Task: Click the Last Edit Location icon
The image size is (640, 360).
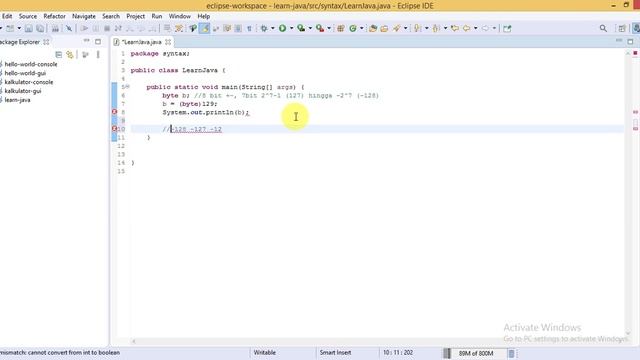Action: pyautogui.click(x=455, y=28)
